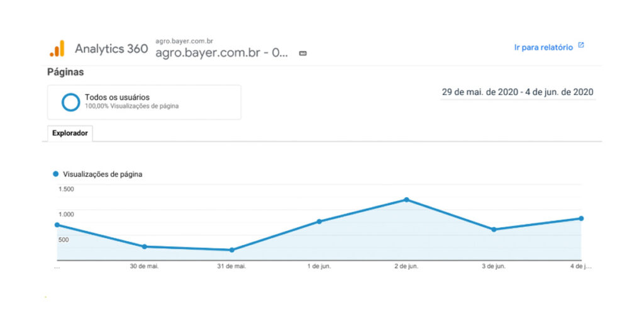This screenshot has width=644, height=333.
Task: Open the date range 29 de mai. - 4 de jun.
Action: click(x=518, y=92)
